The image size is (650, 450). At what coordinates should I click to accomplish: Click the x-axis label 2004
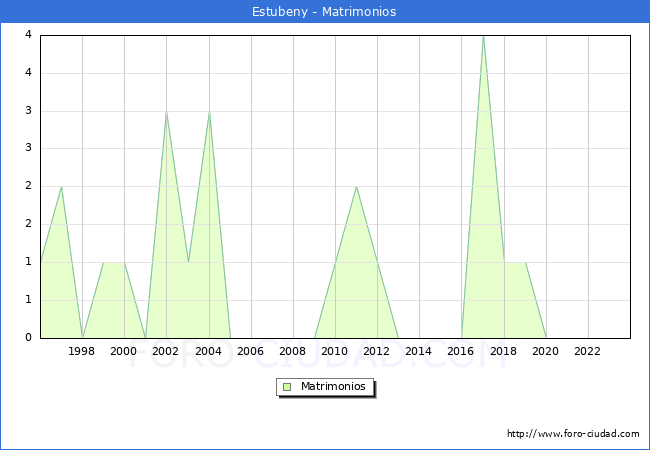tap(208, 351)
